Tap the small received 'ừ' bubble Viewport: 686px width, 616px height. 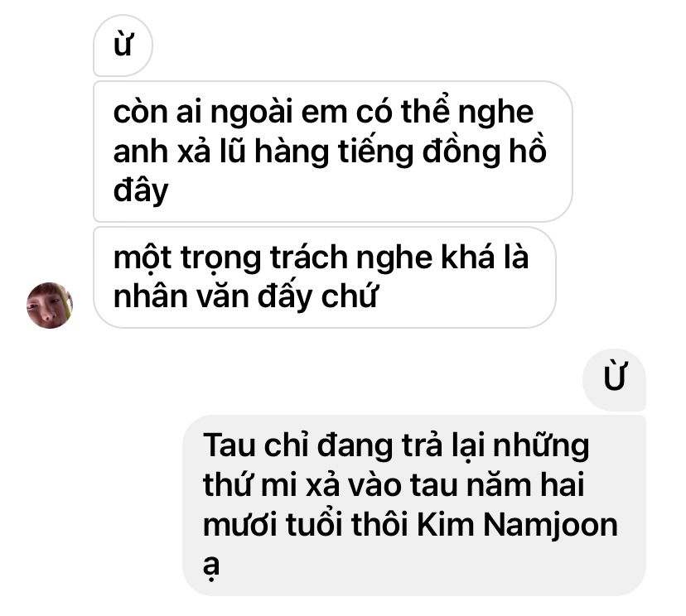(x=123, y=46)
